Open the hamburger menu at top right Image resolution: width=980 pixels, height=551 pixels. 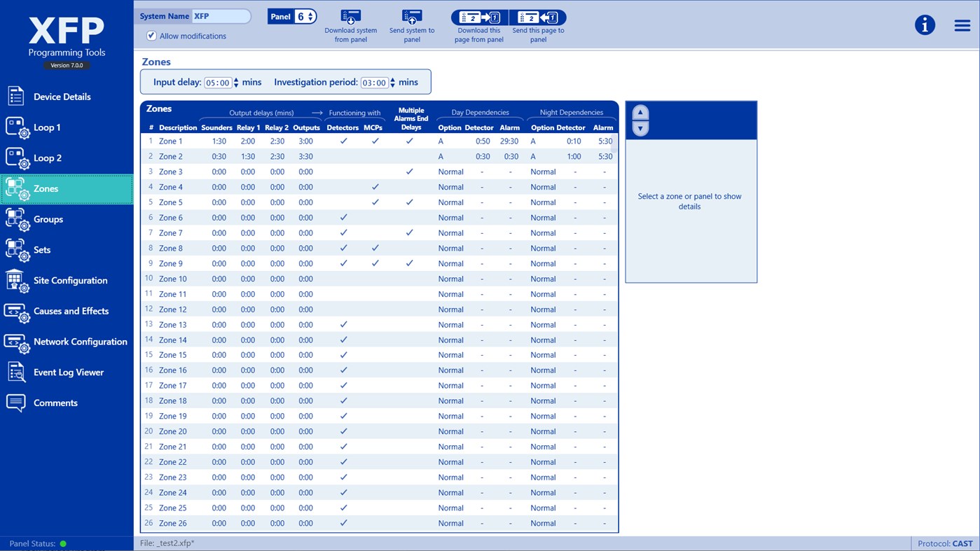[961, 25]
